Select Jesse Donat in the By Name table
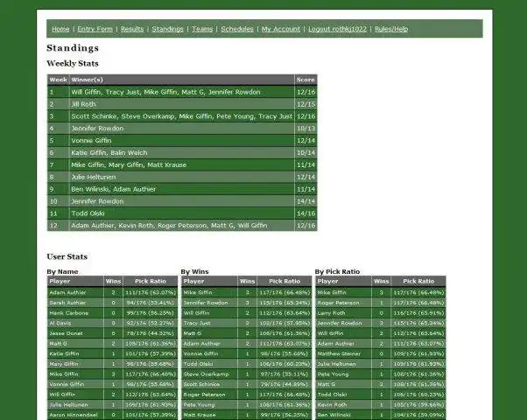This screenshot has width=527, height=420. coord(66,333)
